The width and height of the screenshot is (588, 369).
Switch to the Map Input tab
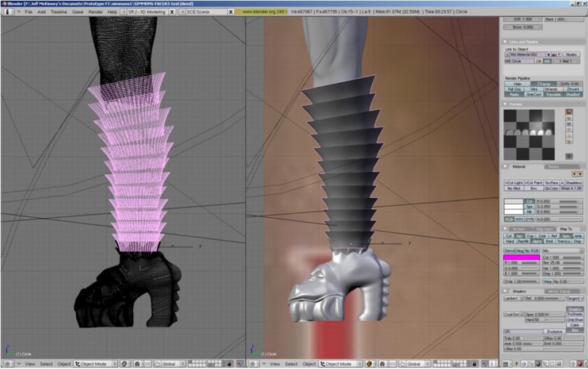[x=544, y=229]
